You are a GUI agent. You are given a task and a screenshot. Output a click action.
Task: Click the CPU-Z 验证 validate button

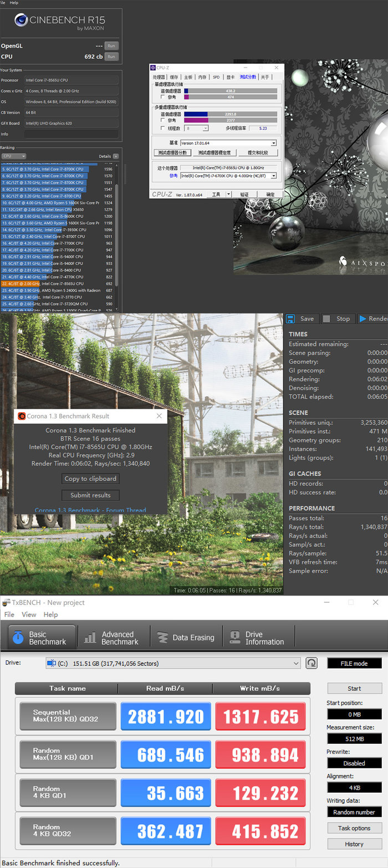(244, 194)
